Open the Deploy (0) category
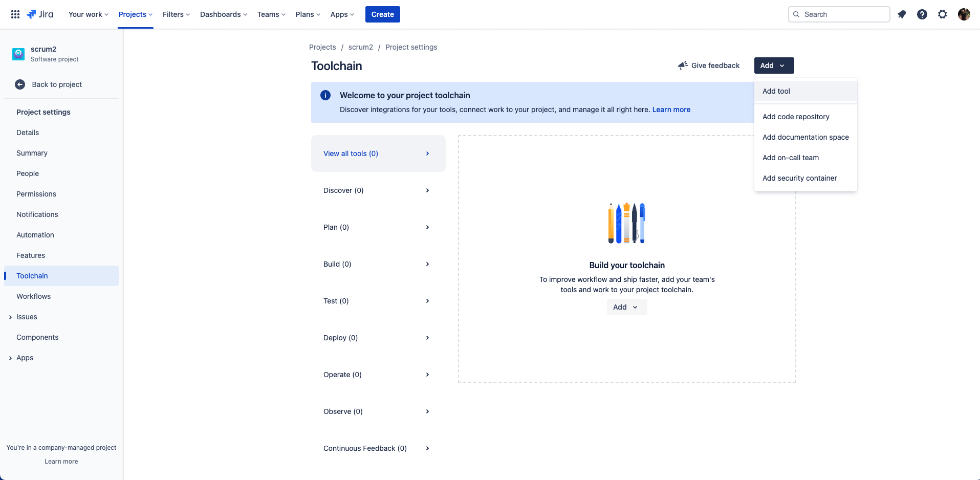The image size is (980, 480). (x=378, y=338)
